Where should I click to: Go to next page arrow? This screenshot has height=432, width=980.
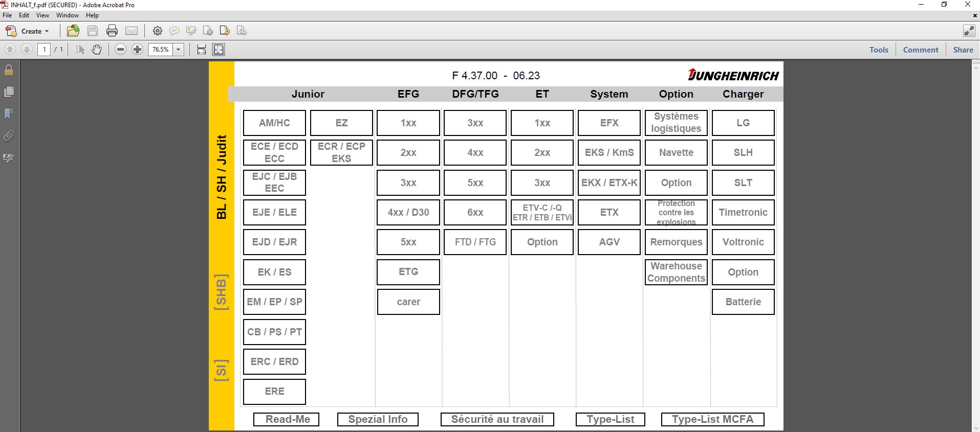coord(27,50)
